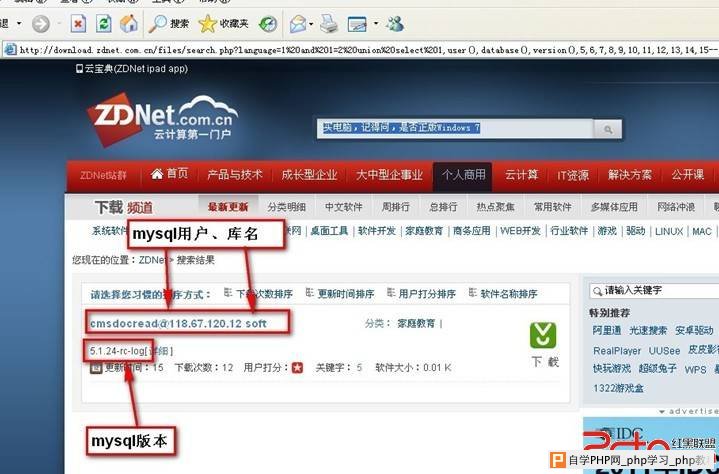719x474 pixels.
Task: Click the magnifier search submit button
Action: 608,129
